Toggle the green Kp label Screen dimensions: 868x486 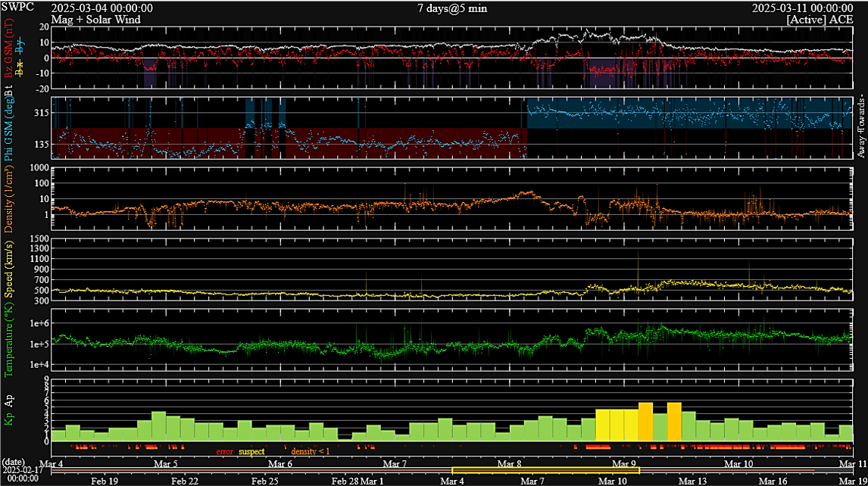pyautogui.click(x=9, y=419)
